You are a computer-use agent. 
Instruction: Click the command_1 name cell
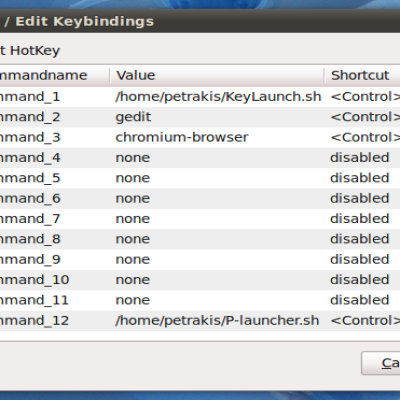point(30,97)
